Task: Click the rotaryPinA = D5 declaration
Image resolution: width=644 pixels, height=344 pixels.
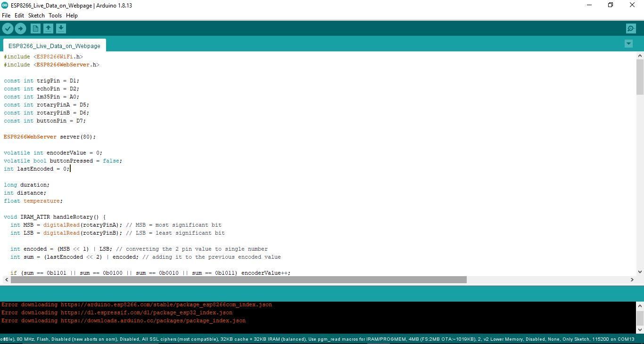Action: 46,105
